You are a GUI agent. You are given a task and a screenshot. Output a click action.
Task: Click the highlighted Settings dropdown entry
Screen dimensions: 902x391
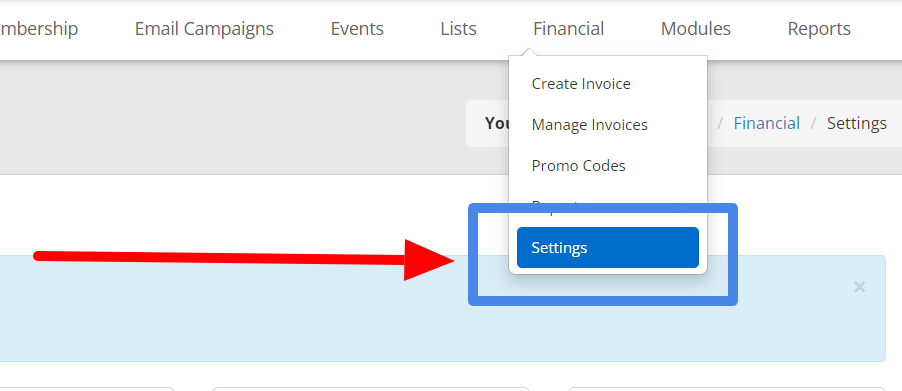pos(607,247)
